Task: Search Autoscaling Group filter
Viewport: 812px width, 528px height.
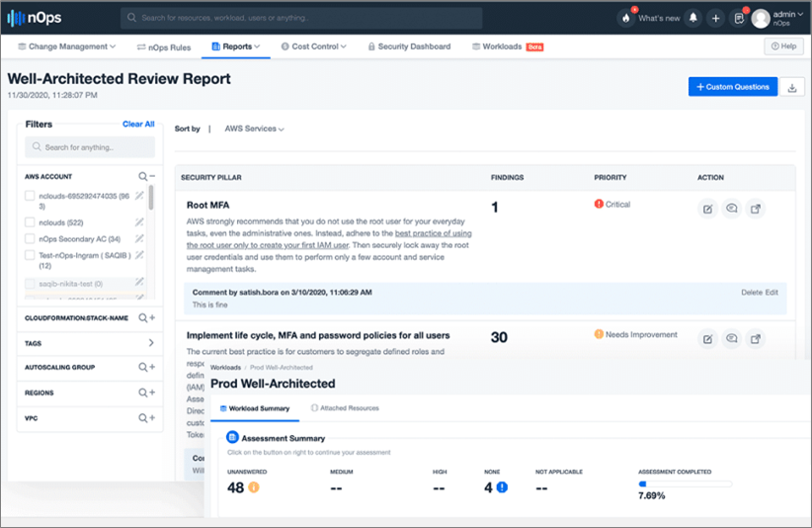Action: point(142,367)
